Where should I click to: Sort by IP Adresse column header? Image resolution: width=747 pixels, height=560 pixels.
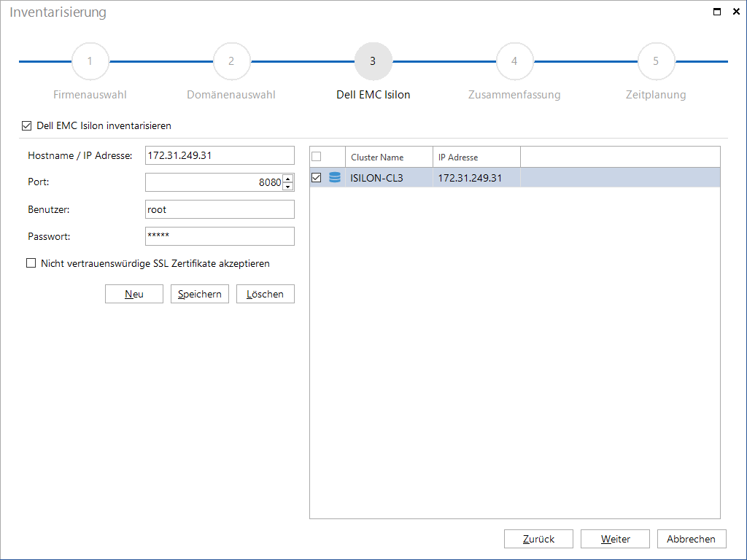point(476,157)
